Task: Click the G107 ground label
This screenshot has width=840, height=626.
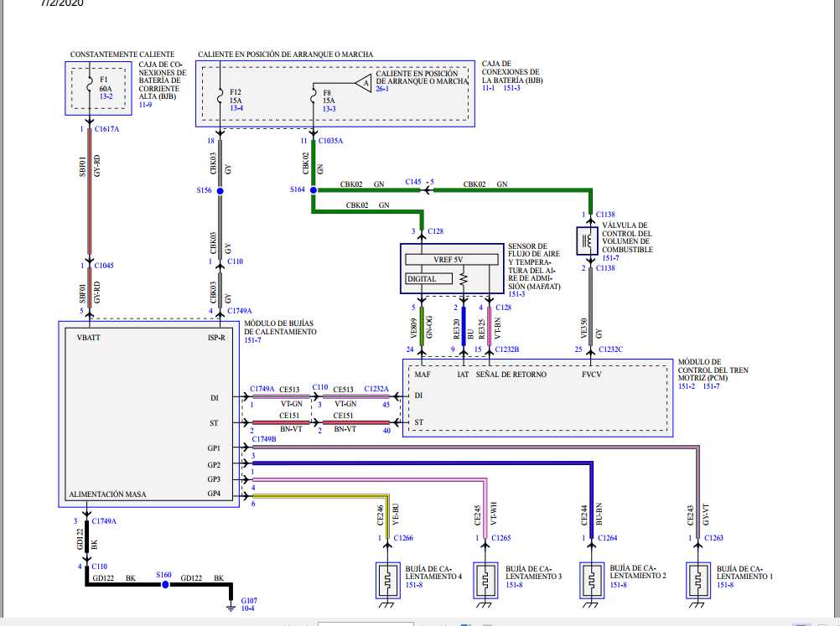Action: [249, 601]
